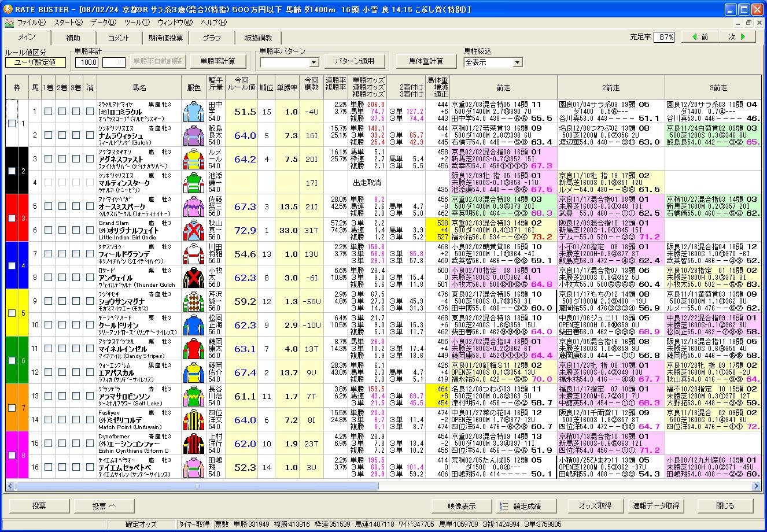Click the silks icon for オリジナルフェイト
767x532 pixels.
[194, 230]
